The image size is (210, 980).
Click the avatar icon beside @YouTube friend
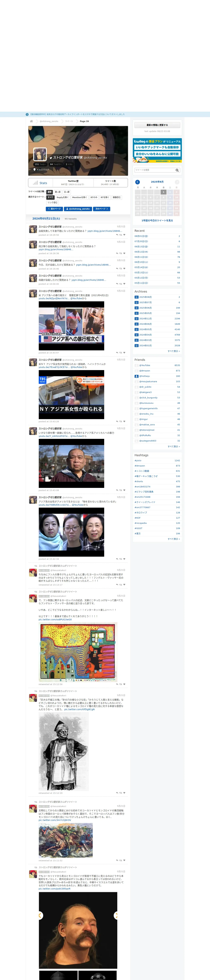pos(136,365)
